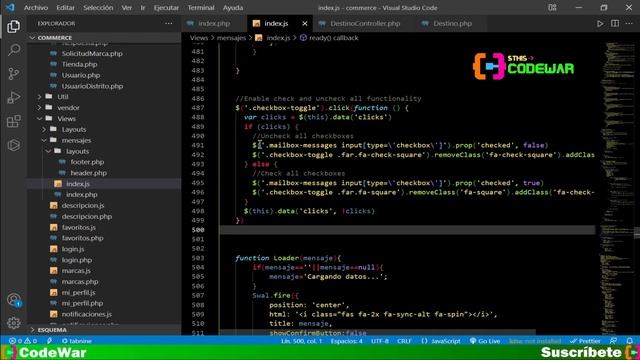Close the index.js tab

304,24
